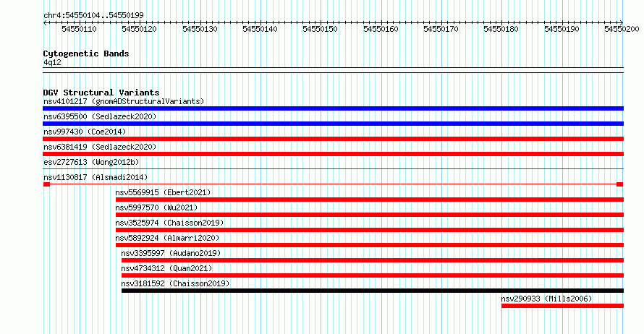Click the red bar for nsv6381419
The width and height of the screenshot is (644, 334).
pos(333,154)
